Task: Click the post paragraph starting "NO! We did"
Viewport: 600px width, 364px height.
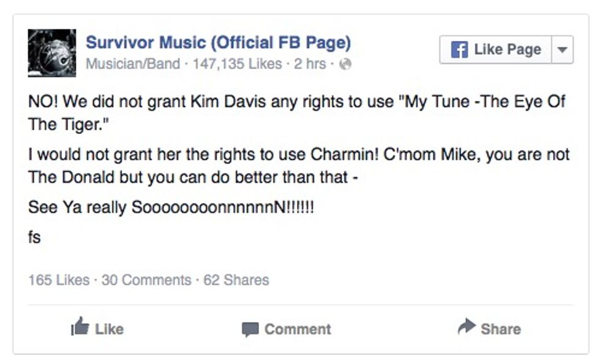Action: click(296, 113)
